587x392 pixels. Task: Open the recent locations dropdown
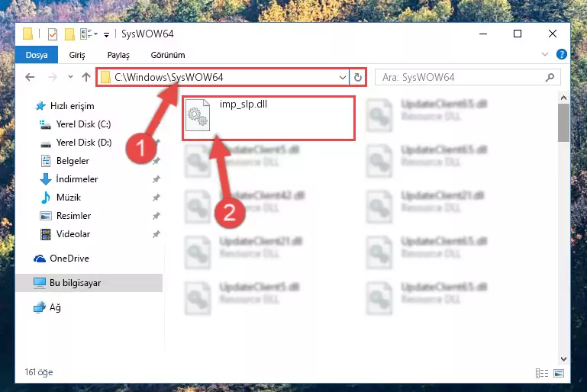[x=70, y=78]
